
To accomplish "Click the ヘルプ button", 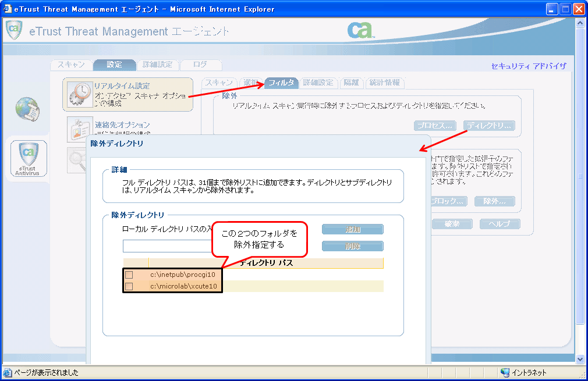I will (x=500, y=224).
